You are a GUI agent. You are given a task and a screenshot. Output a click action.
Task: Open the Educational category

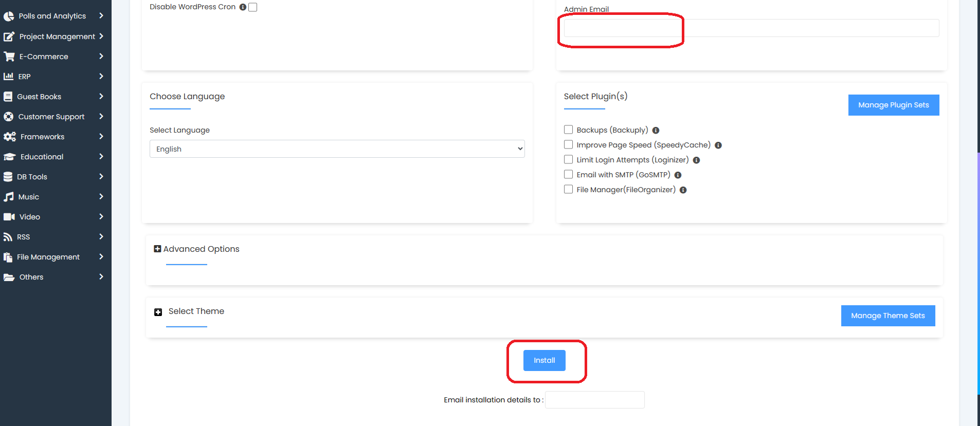click(x=55, y=157)
